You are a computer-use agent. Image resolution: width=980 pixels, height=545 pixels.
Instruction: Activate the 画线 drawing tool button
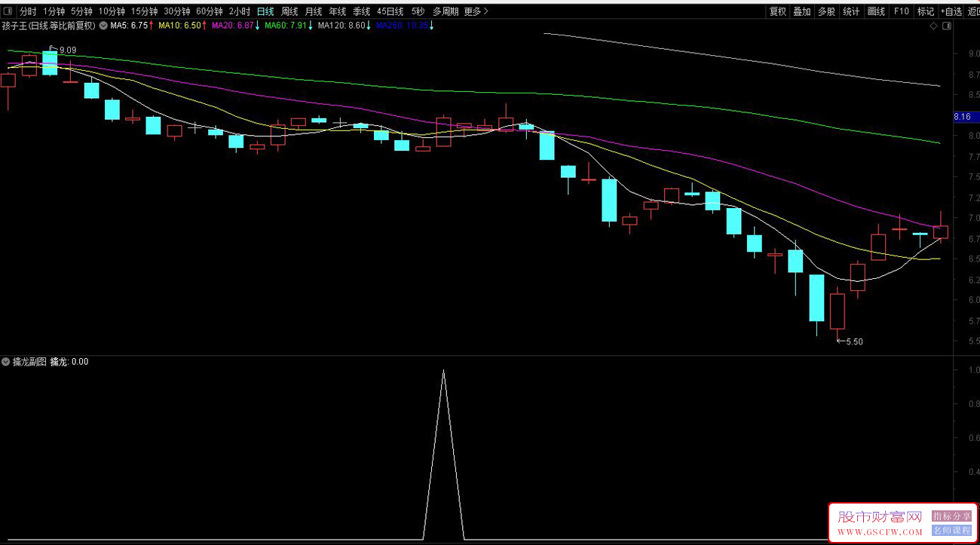[876, 11]
